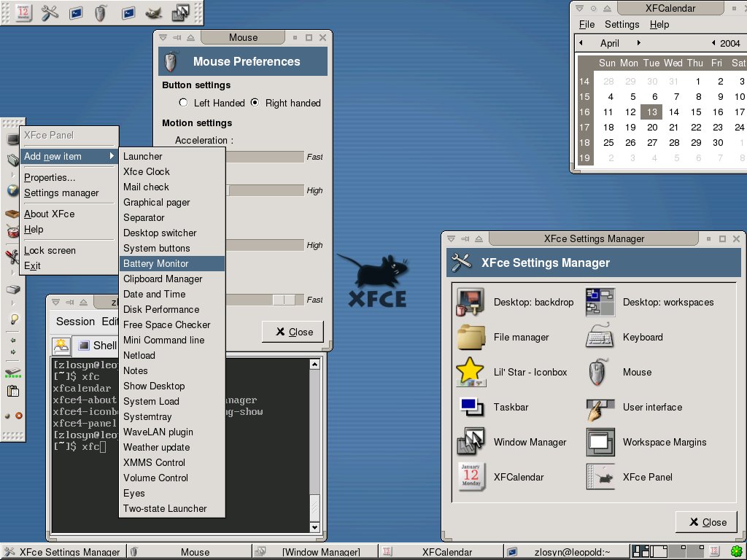Click the calendar tray icon in taskbar
747x560 pixels.
[714, 551]
